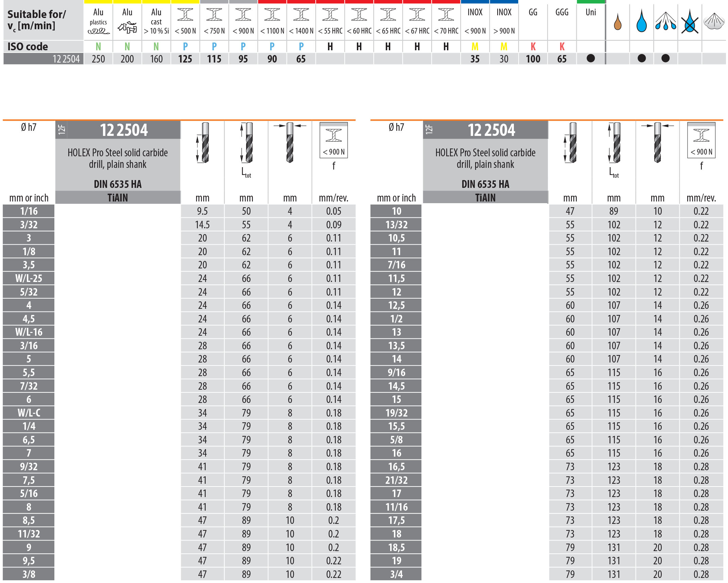Click cutting speed value 250 for Alu plastics

(x=98, y=59)
